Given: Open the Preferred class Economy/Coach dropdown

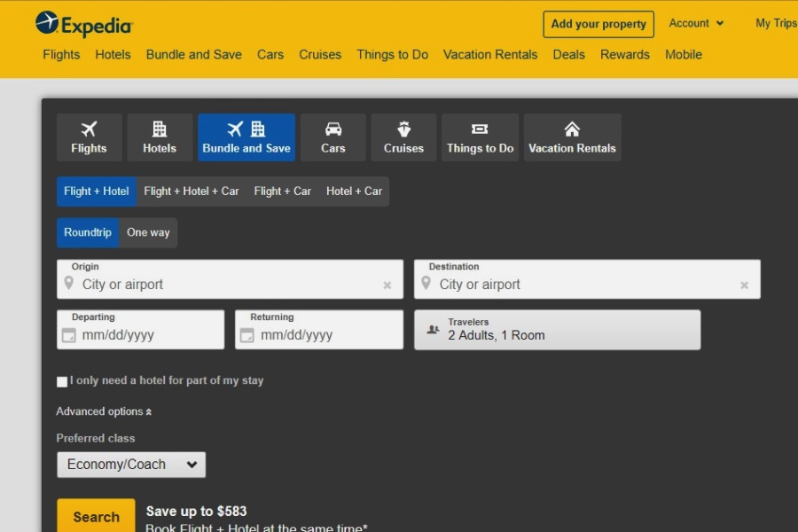Looking at the screenshot, I should pos(131,465).
